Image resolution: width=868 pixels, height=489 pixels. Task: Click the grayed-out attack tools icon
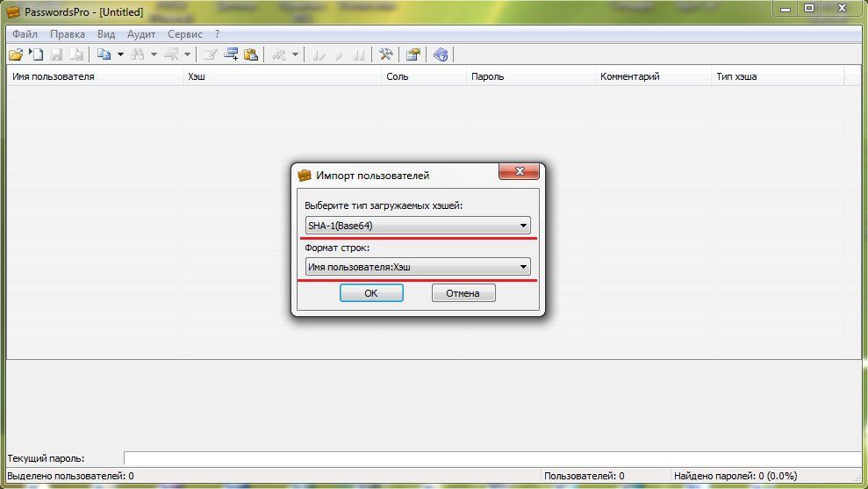point(279,54)
